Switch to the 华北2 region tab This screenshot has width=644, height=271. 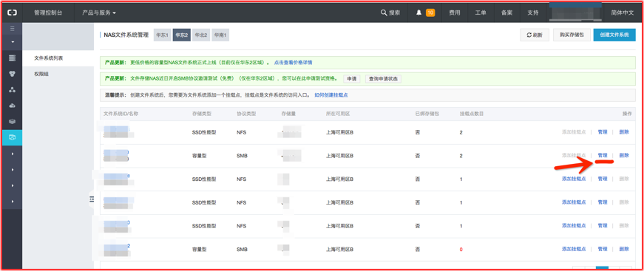click(x=201, y=35)
